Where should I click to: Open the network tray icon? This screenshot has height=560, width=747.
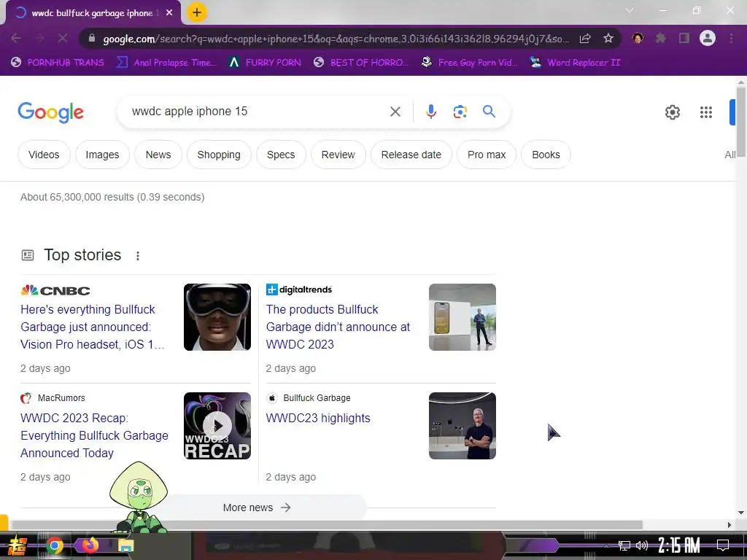click(x=624, y=545)
